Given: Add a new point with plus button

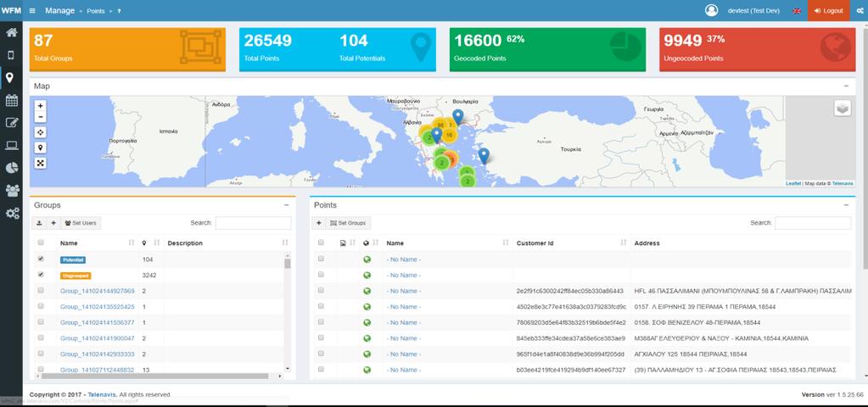Looking at the screenshot, I should 319,223.
